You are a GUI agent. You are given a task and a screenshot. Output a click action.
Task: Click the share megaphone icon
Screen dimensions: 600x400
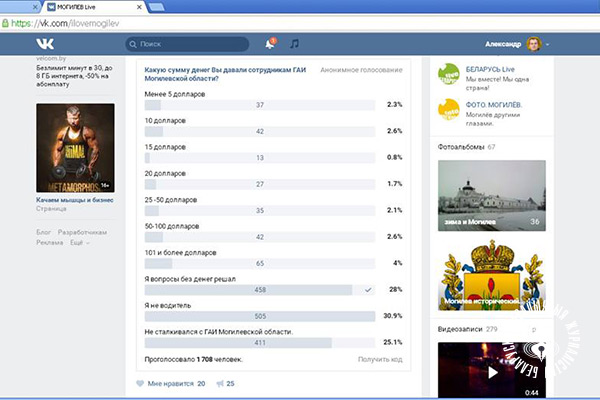point(218,383)
